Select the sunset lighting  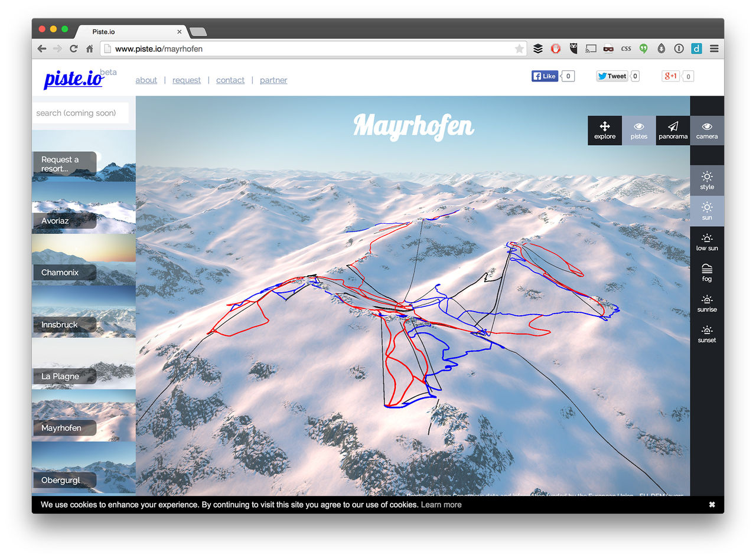[x=707, y=334]
